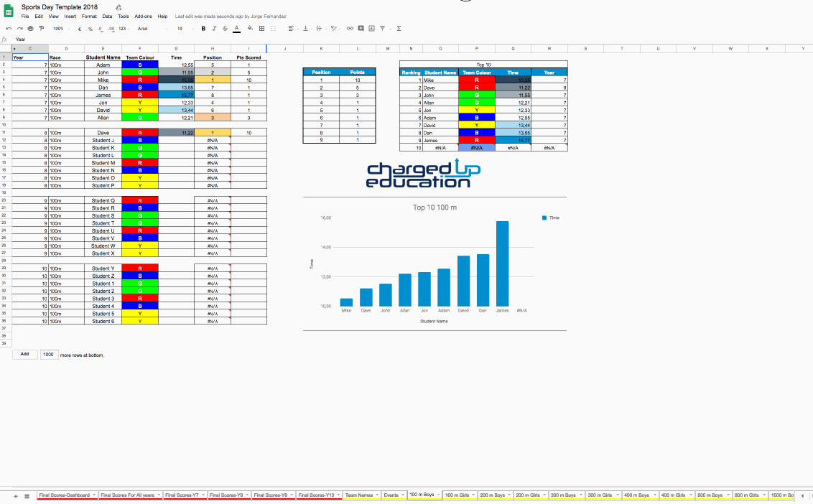Click the document title Sports Day Template 2018

(x=59, y=7)
